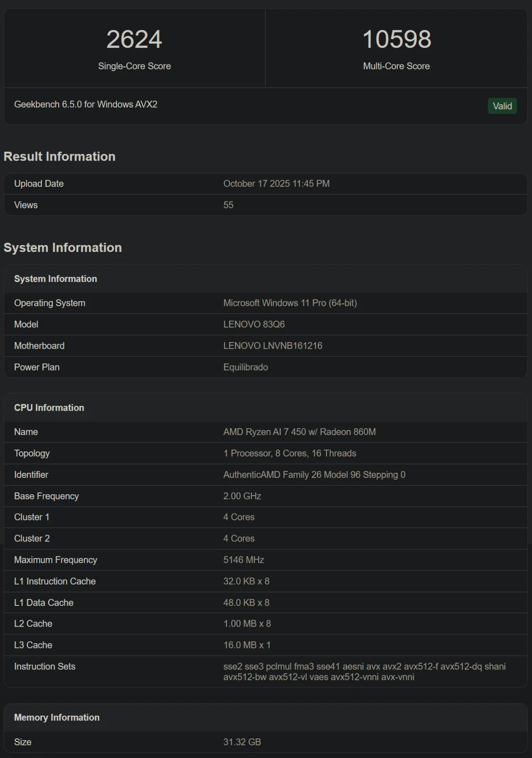Click the green Valid badge
This screenshot has width=532, height=758.
[x=502, y=106]
